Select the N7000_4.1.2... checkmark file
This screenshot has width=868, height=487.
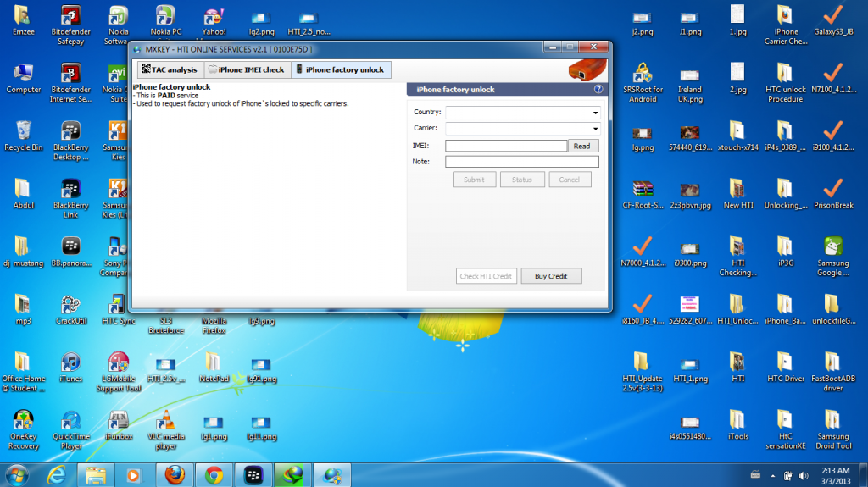(643, 252)
